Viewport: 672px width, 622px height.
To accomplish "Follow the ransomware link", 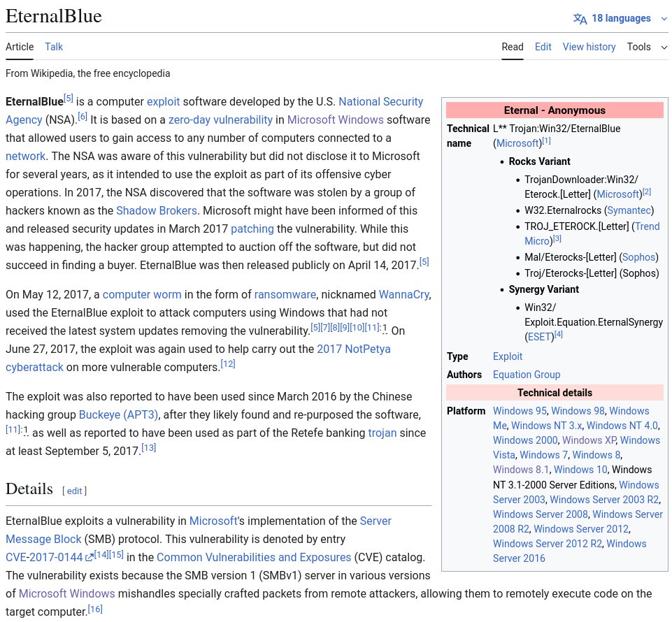I will tap(285, 294).
